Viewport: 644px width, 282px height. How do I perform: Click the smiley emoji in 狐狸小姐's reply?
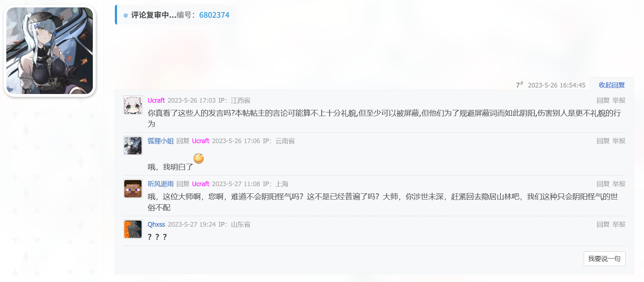click(199, 158)
